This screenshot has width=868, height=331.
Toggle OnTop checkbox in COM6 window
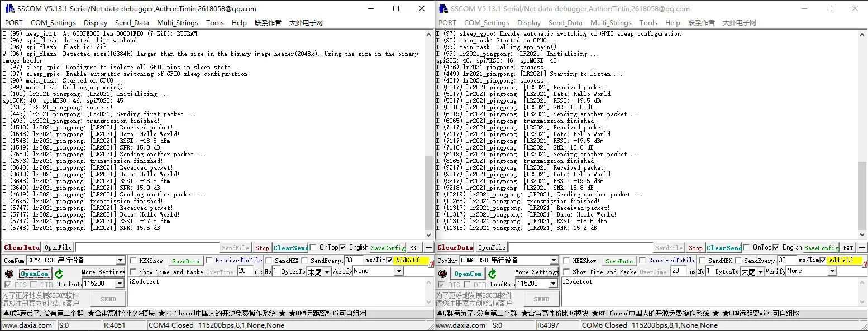click(x=746, y=247)
